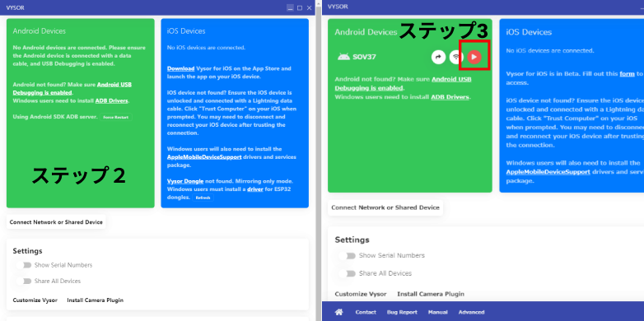Toggle Show Serial Numbers in right window
Screen dimensions: 644x321
pyautogui.click(x=348, y=256)
